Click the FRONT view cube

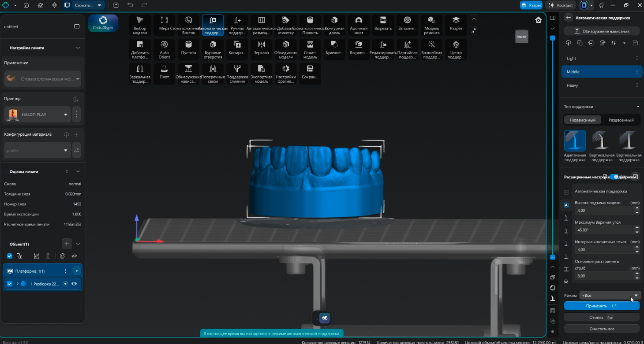coord(521,37)
